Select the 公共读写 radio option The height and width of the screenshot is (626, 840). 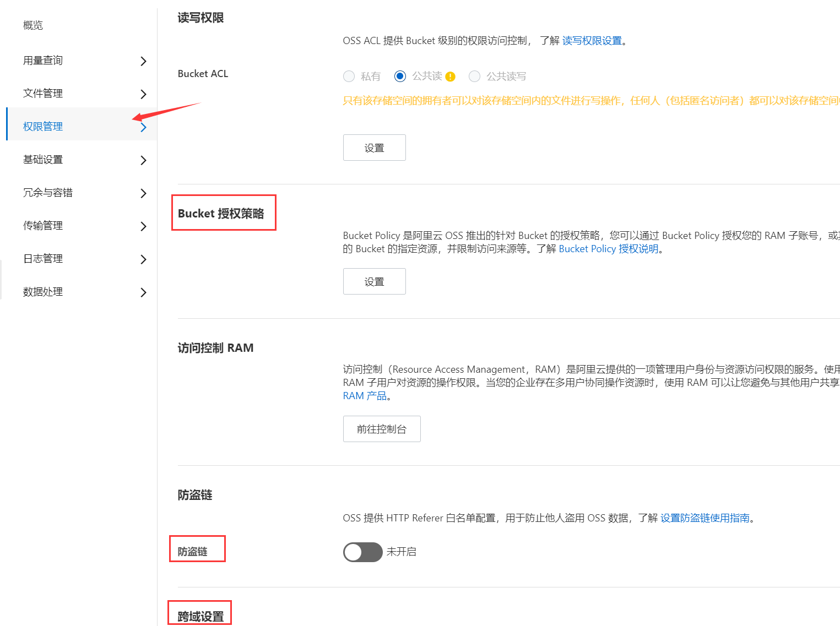tap(474, 77)
